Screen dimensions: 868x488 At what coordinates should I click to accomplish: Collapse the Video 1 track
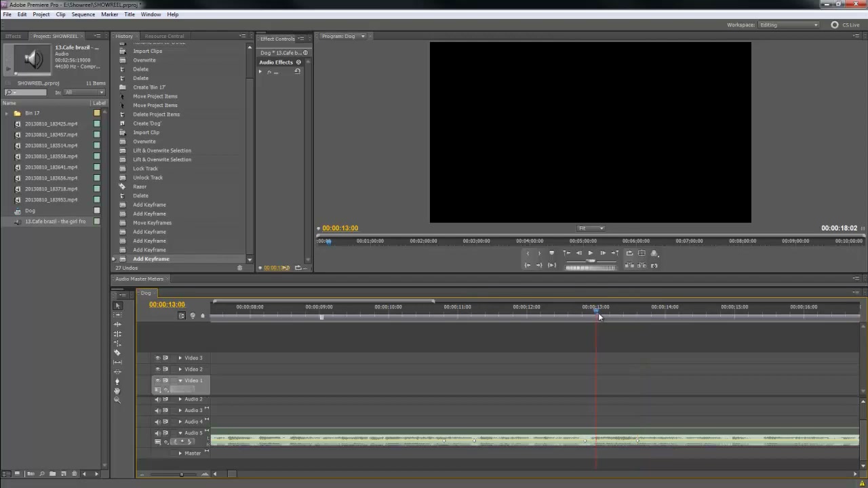click(180, 380)
